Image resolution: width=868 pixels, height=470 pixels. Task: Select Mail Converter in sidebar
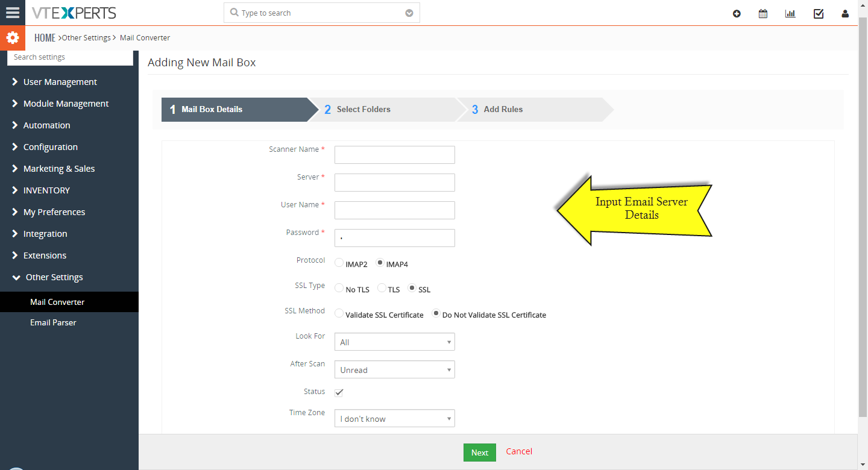click(69, 302)
